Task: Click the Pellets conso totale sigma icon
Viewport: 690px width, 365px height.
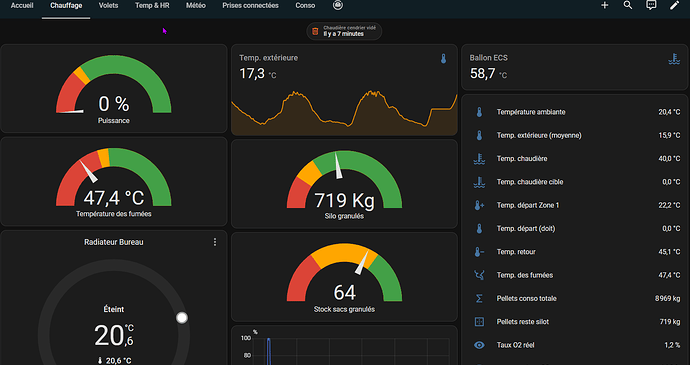Action: tap(479, 299)
